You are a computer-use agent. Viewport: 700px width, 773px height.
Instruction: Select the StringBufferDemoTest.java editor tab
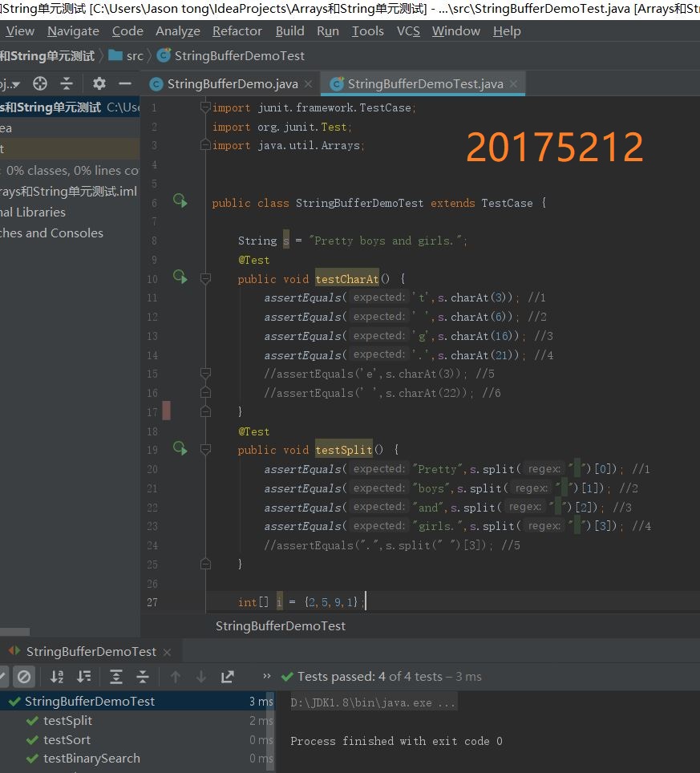[x=425, y=84]
